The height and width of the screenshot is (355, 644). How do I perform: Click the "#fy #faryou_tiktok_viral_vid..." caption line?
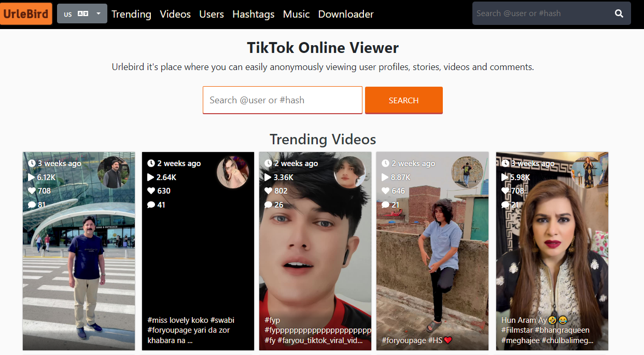[x=314, y=340]
